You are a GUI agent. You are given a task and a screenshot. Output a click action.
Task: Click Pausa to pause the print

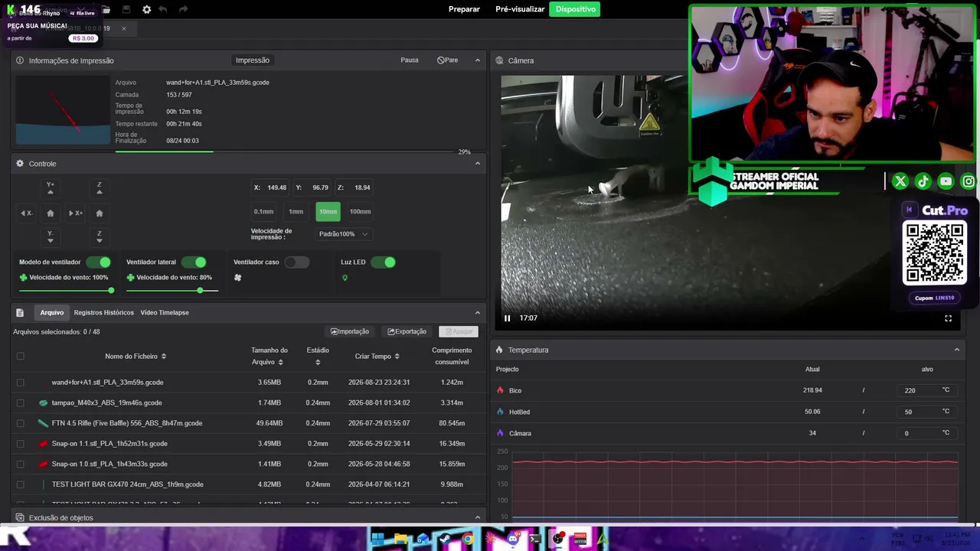click(410, 60)
